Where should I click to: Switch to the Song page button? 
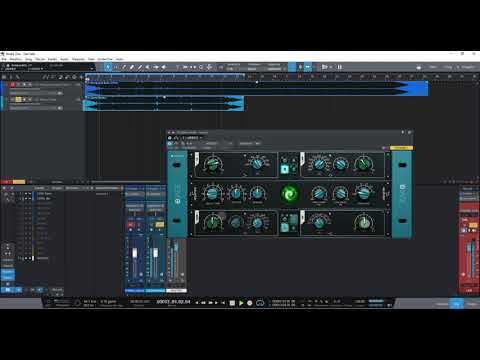pyautogui.click(x=449, y=67)
